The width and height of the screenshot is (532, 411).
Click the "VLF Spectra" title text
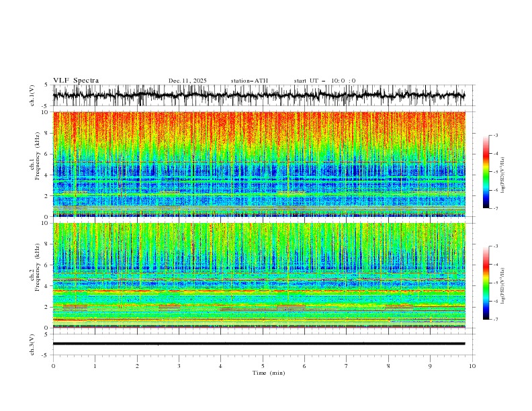click(x=76, y=81)
